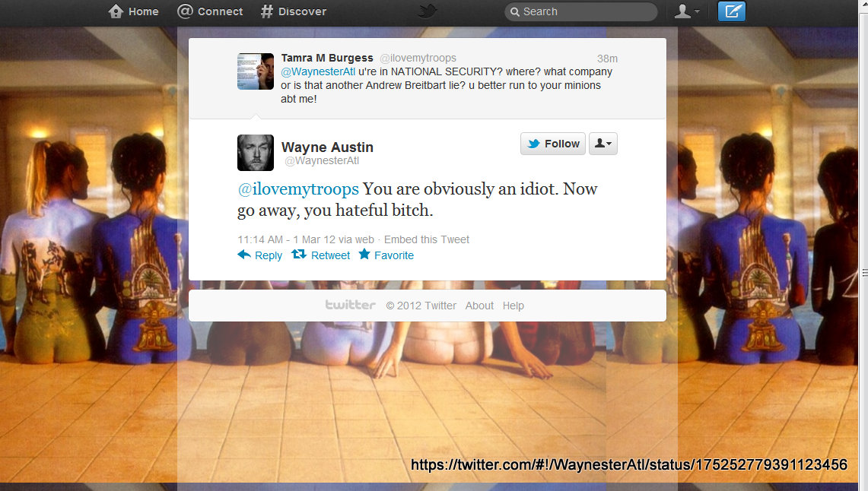Open Wayne Austin avatar image

coord(255,153)
